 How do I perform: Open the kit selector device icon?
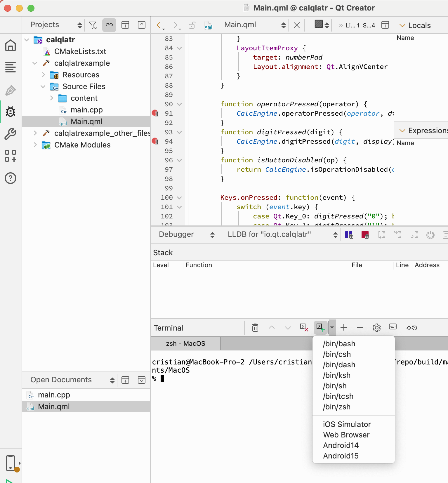pos(12,463)
